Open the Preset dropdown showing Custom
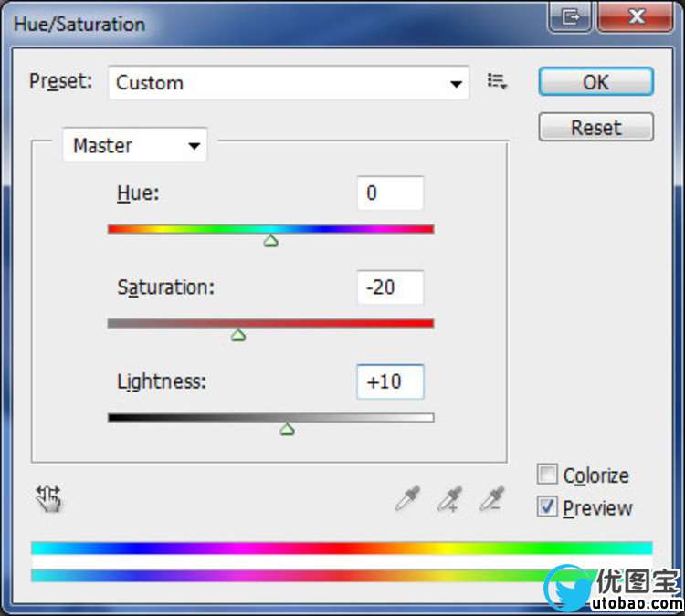Screen dimensions: 685x616 click(x=289, y=82)
